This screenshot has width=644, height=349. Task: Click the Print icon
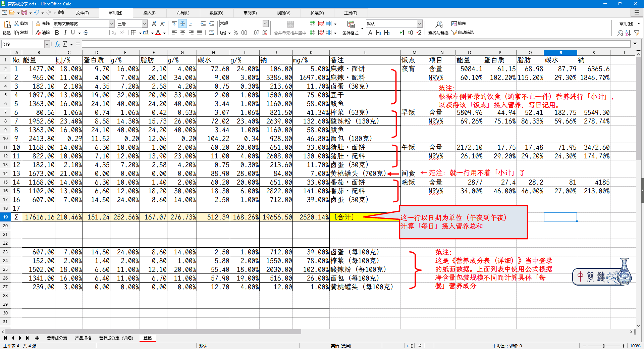(61, 12)
